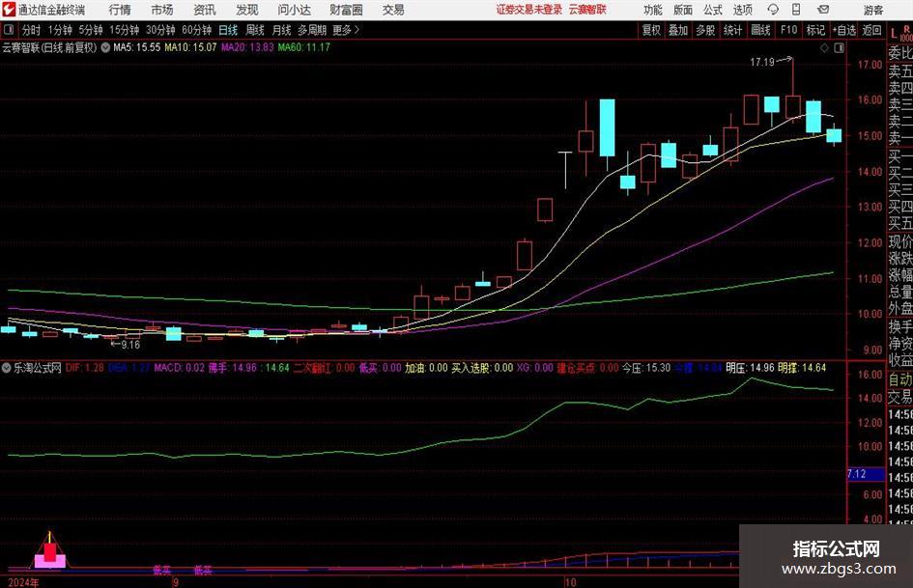This screenshot has height=588, width=913.
Task: Click the 统计 statistics button
Action: (732, 30)
